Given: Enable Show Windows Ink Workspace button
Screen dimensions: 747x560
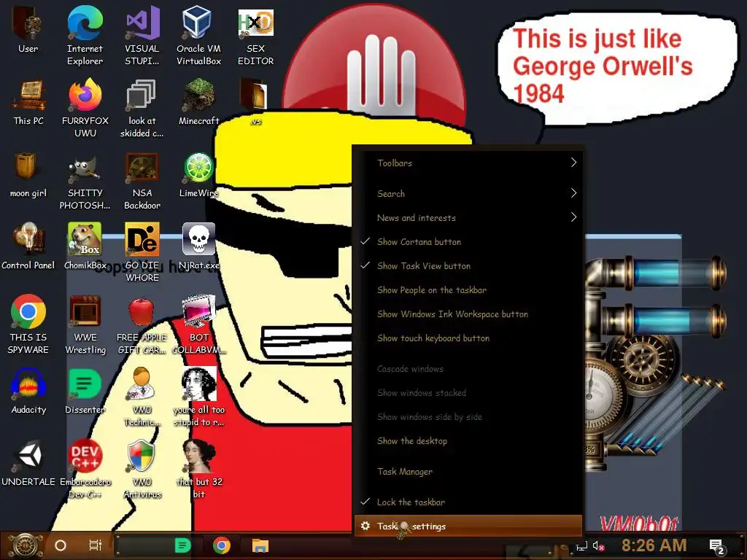Looking at the screenshot, I should point(468,314).
